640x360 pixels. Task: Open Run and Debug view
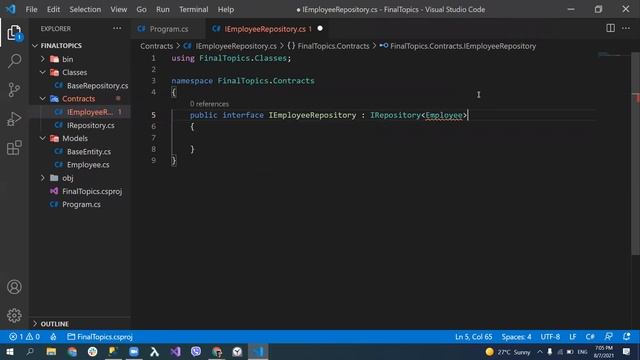click(x=14, y=119)
